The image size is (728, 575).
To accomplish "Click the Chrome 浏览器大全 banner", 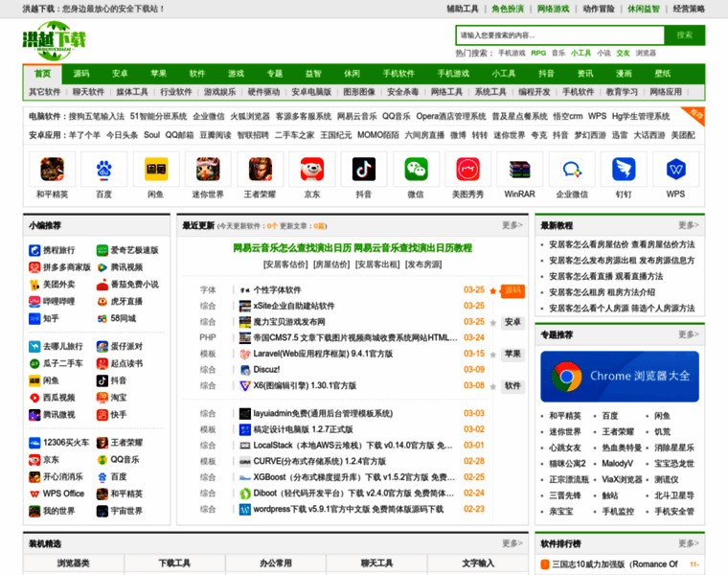I will pos(620,377).
